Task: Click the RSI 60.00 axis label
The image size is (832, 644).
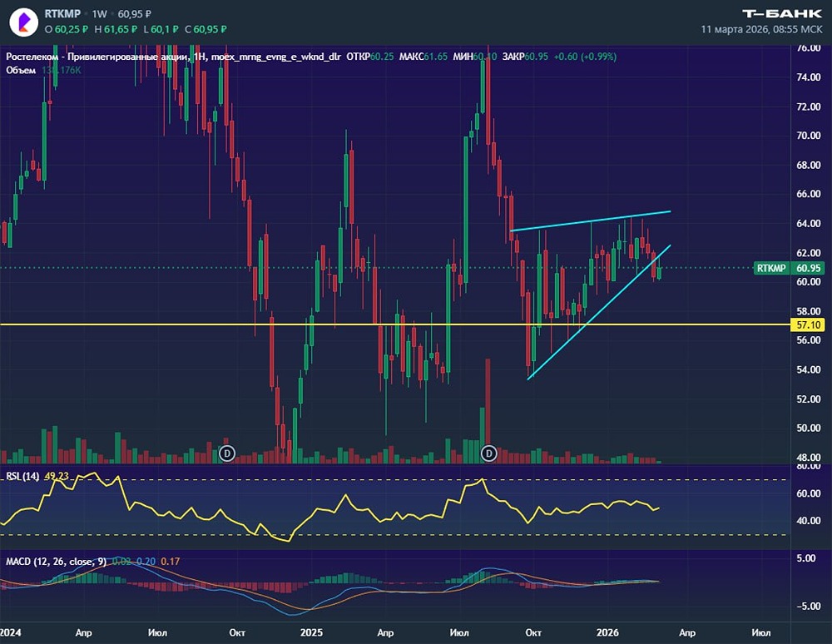Action: click(x=809, y=493)
